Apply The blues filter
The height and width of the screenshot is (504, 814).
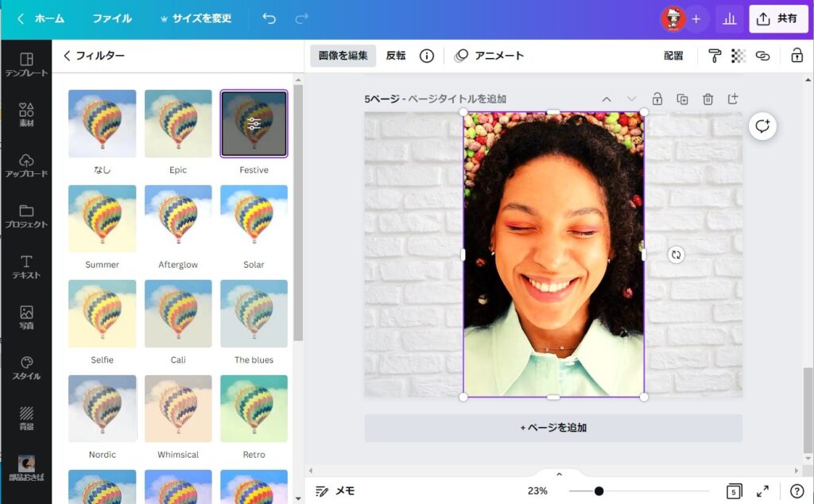point(254,313)
